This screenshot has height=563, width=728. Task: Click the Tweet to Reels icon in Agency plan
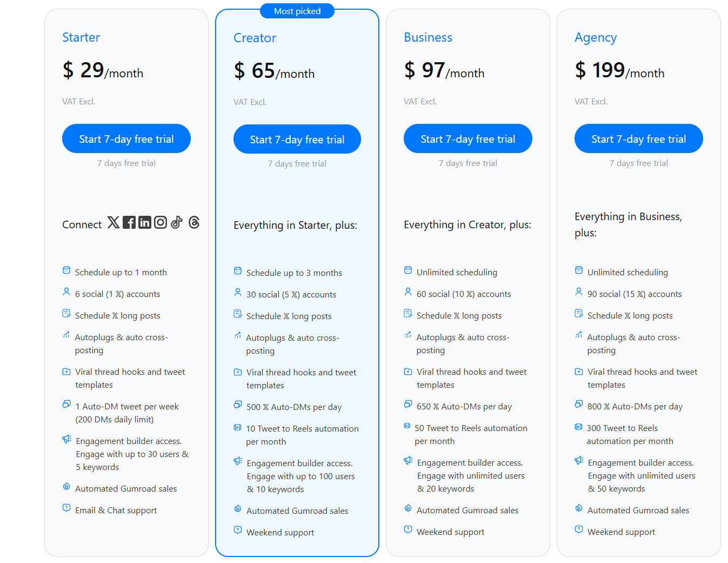(x=579, y=426)
